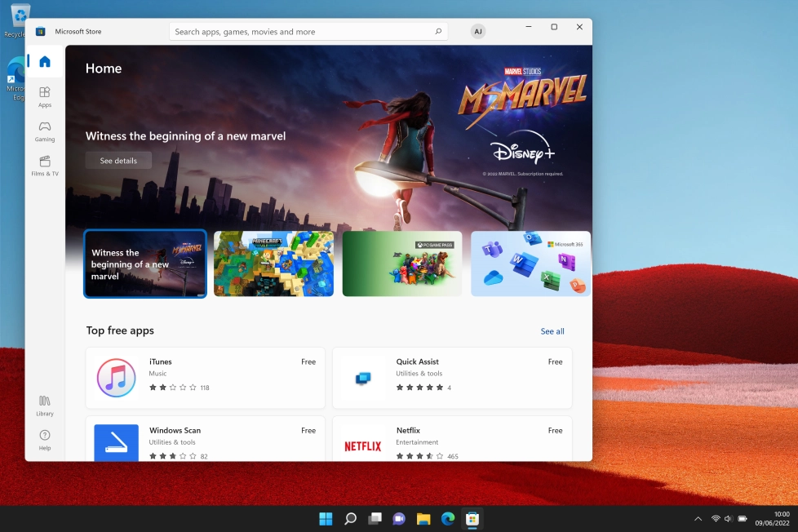This screenshot has height=532, width=798.
Task: Show hidden system tray icons
Action: (698, 519)
